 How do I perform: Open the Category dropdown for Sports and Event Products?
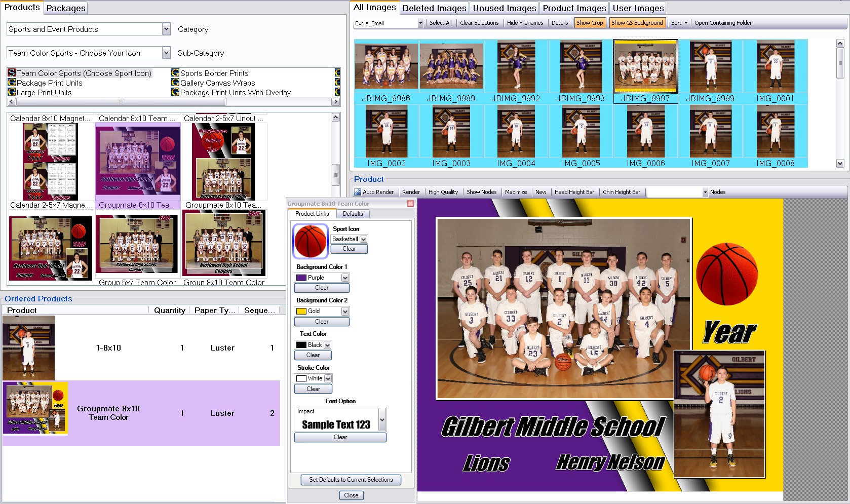[x=166, y=29]
